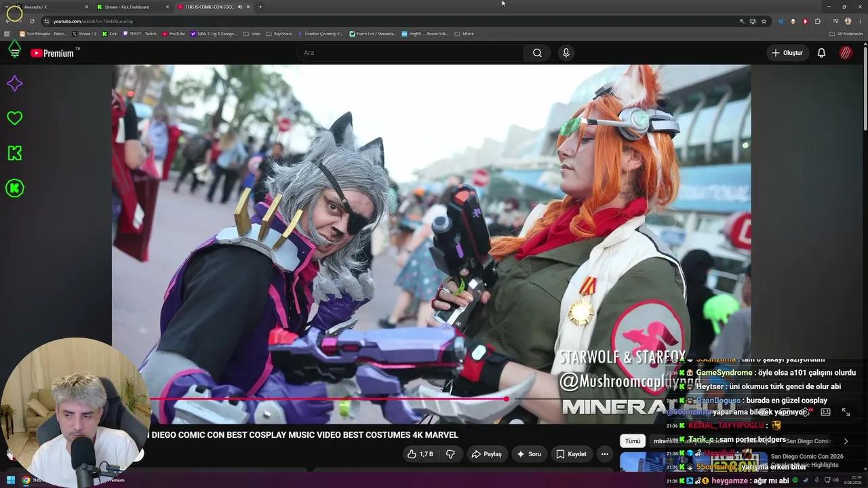This screenshot has height=488, width=868.
Task: Open the taskbar clock and date
Action: tap(852, 480)
